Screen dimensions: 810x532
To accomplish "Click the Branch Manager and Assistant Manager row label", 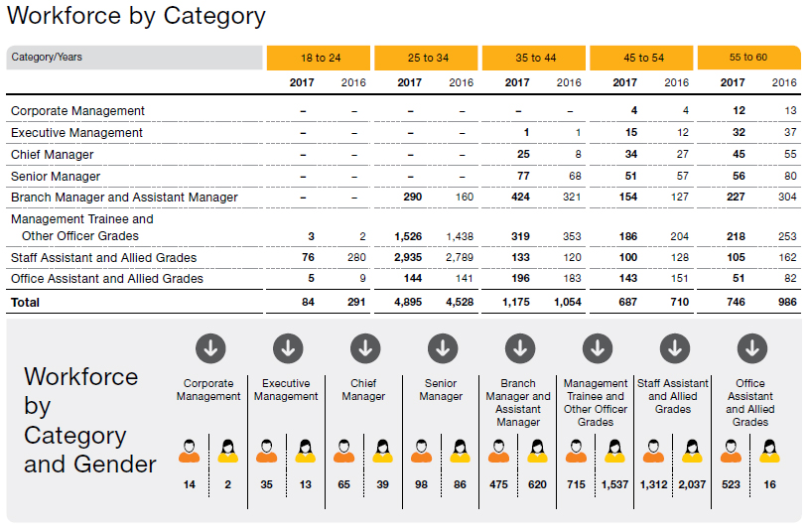I will (124, 198).
